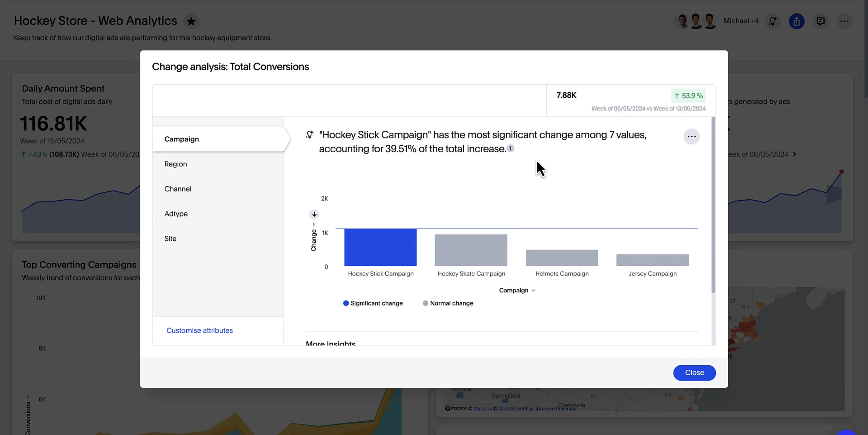Click the favorite star icon next to title

pyautogui.click(x=191, y=21)
